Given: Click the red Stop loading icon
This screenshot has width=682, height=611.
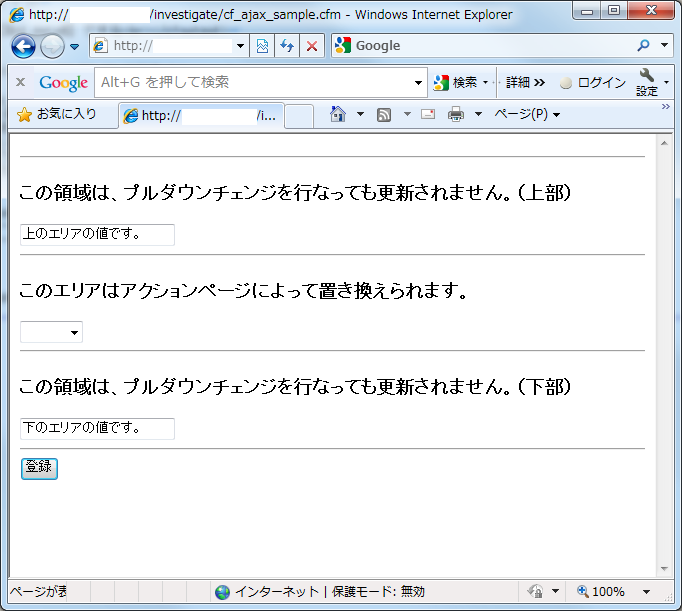Looking at the screenshot, I should click(x=312, y=46).
